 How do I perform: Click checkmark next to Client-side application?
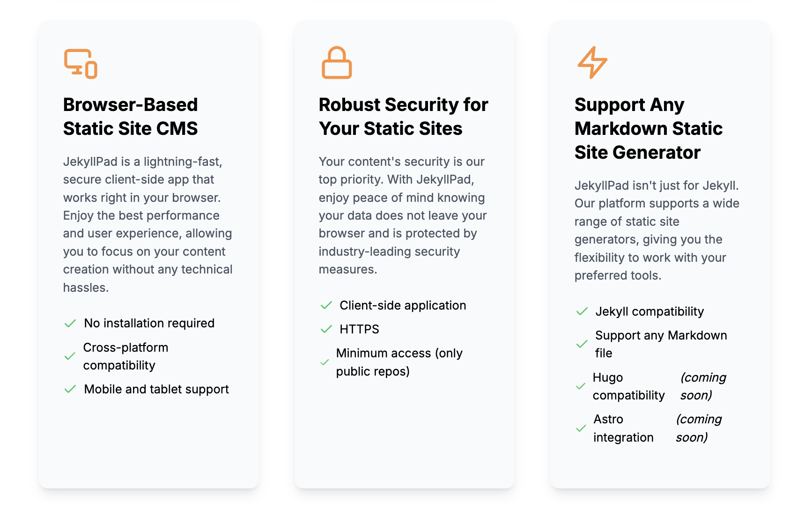326,306
